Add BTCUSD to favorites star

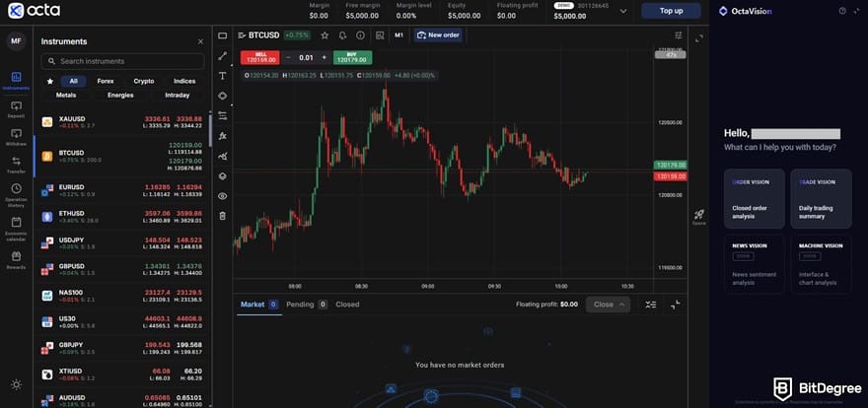tap(325, 35)
